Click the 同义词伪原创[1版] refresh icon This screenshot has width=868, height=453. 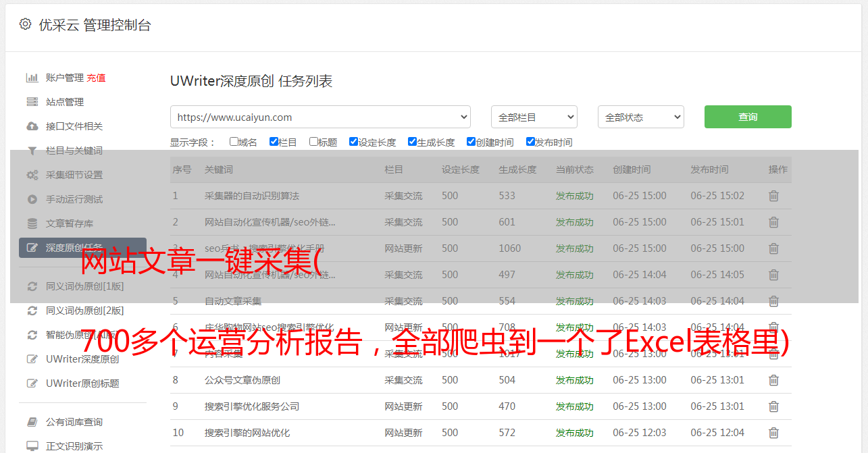(32, 286)
